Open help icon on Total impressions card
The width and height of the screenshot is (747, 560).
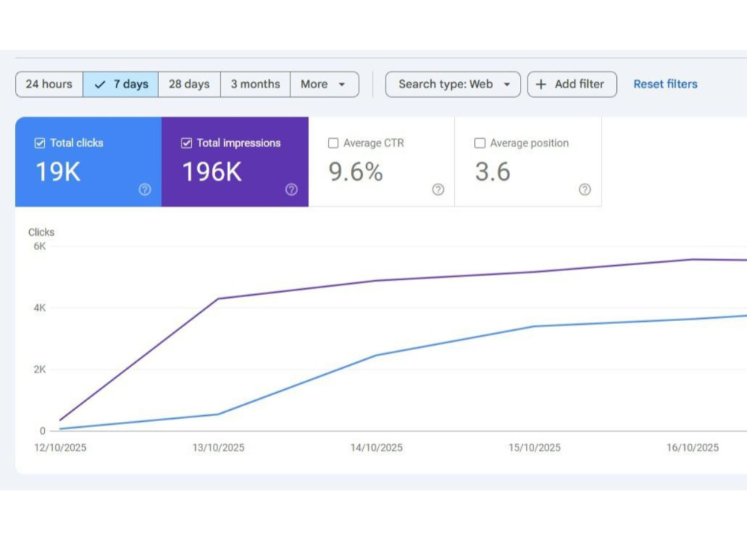[291, 190]
